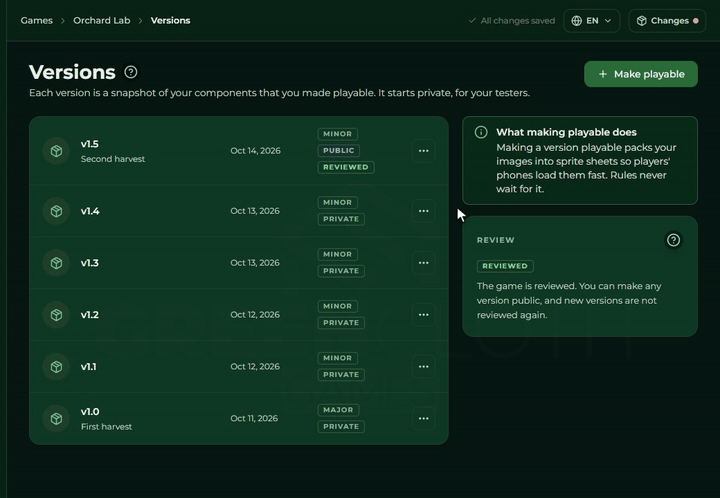Open the more options menu for v1.0
Viewport: 720px width, 498px height.
pos(423,419)
